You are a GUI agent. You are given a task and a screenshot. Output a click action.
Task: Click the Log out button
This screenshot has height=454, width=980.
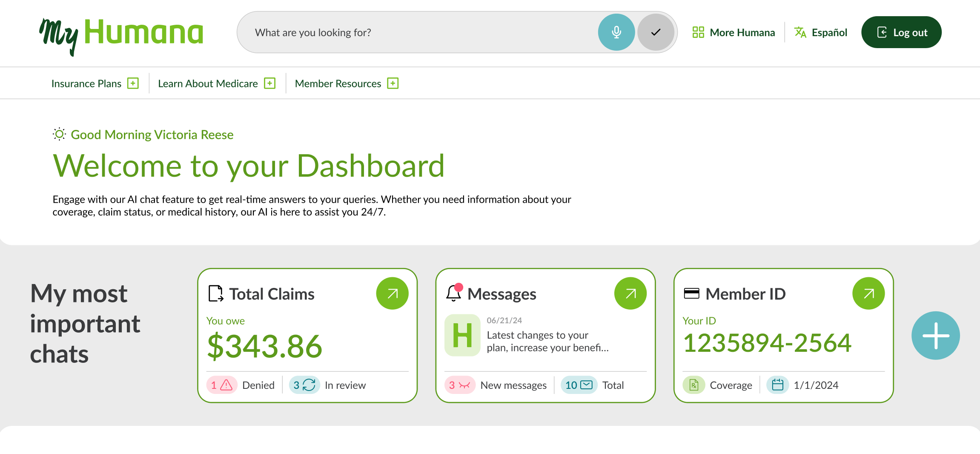coord(901,32)
